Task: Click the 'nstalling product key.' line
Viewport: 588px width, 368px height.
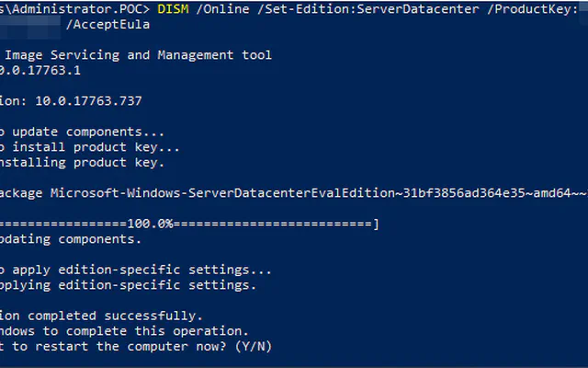Action: (82, 163)
